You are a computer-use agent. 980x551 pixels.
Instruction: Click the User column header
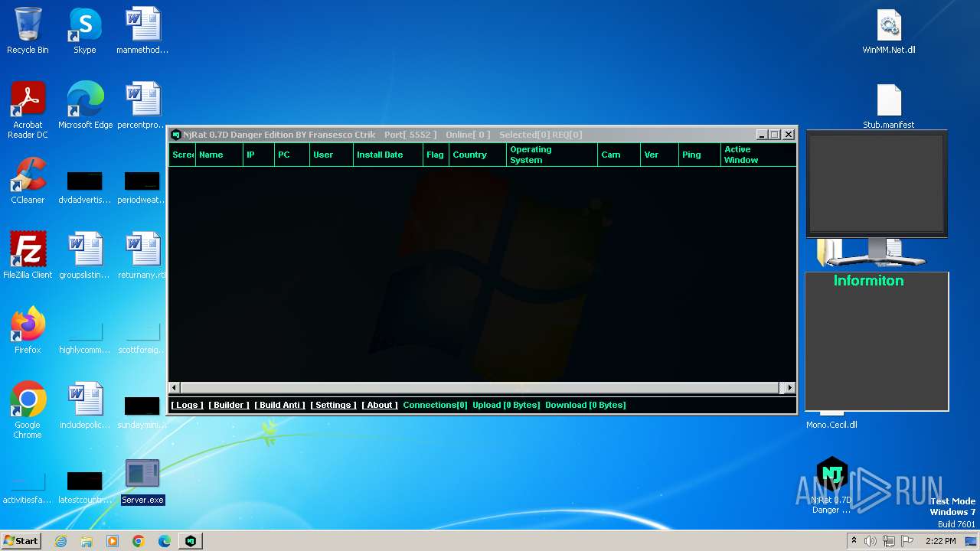[332, 155]
